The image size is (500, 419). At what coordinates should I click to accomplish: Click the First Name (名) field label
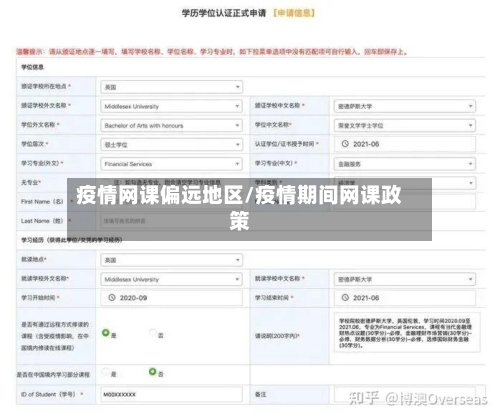coord(42,202)
